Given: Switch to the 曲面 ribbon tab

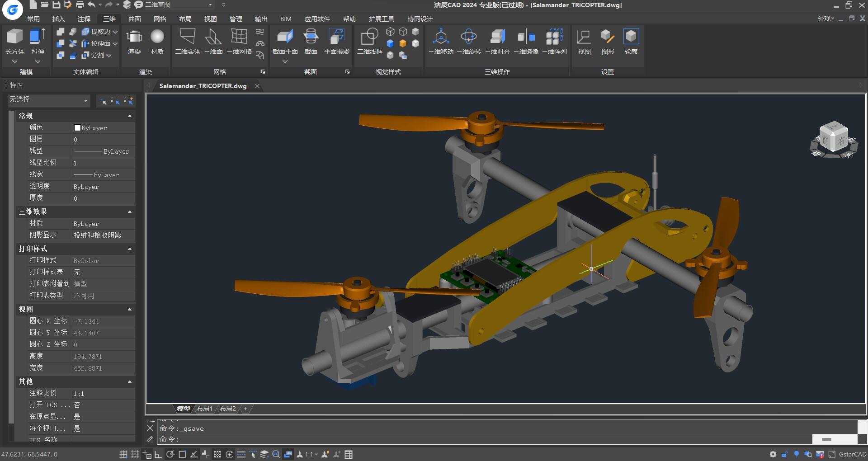Looking at the screenshot, I should pyautogui.click(x=135, y=19).
